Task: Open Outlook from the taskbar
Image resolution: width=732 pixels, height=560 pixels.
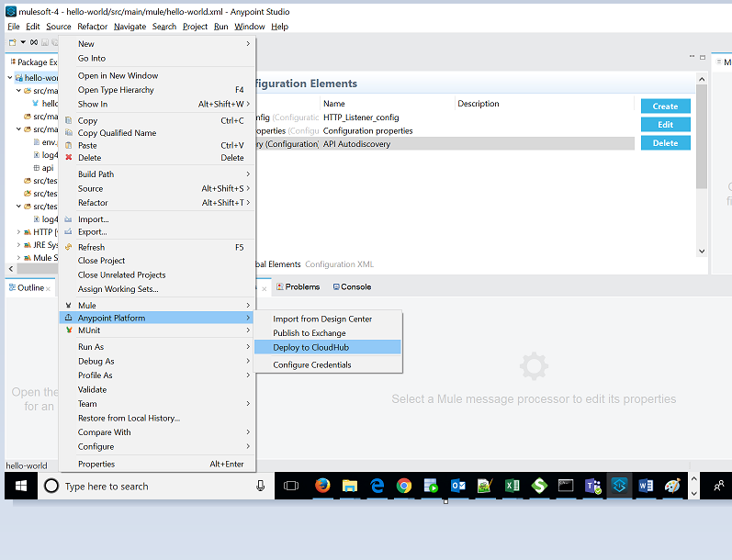Action: tap(458, 486)
